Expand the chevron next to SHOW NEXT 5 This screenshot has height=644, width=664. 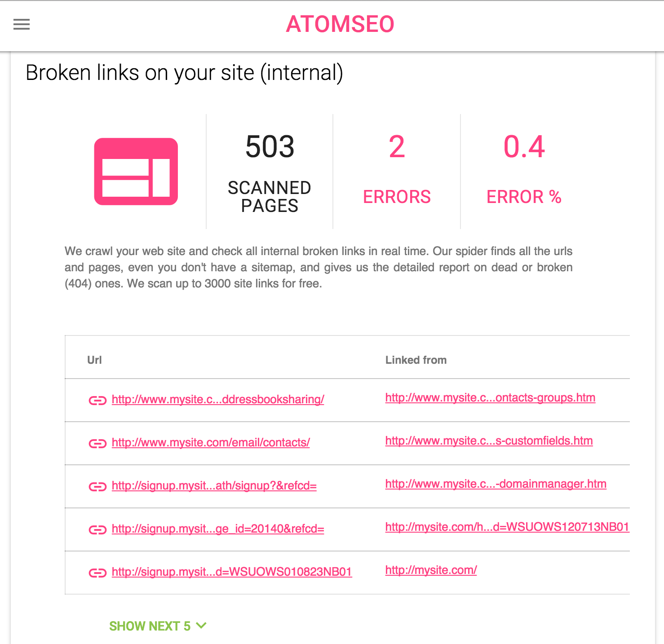tap(201, 626)
